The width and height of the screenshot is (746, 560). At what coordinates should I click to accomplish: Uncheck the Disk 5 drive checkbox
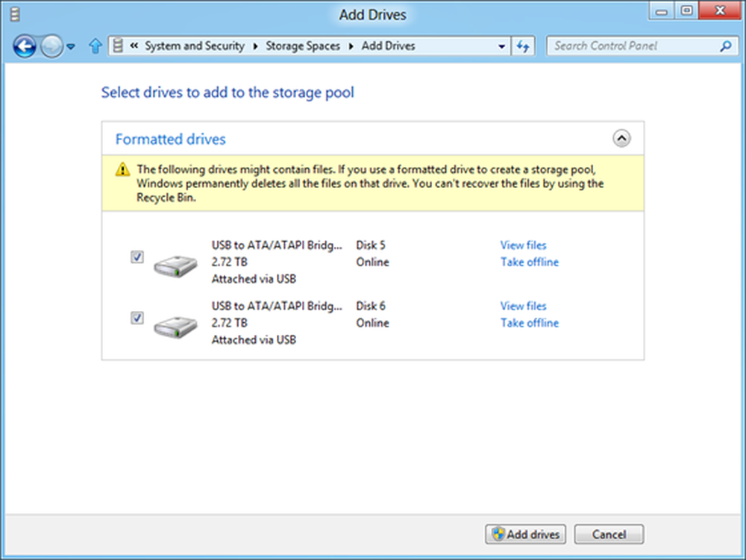coord(137,257)
